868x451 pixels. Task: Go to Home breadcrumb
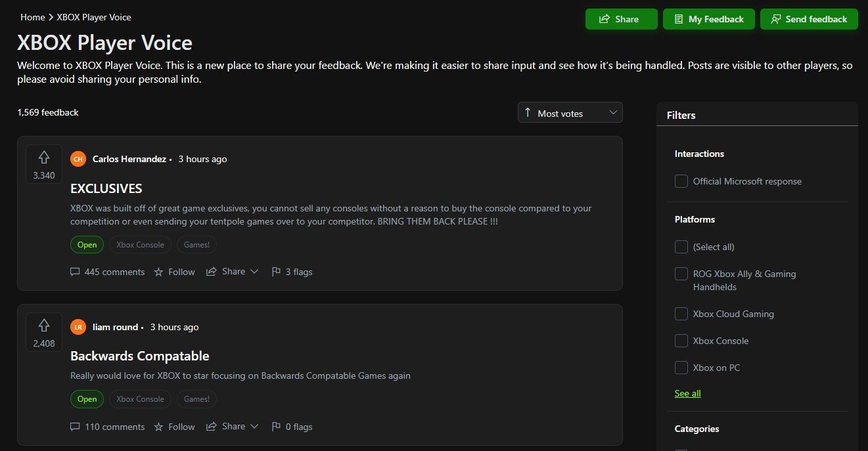pos(33,17)
